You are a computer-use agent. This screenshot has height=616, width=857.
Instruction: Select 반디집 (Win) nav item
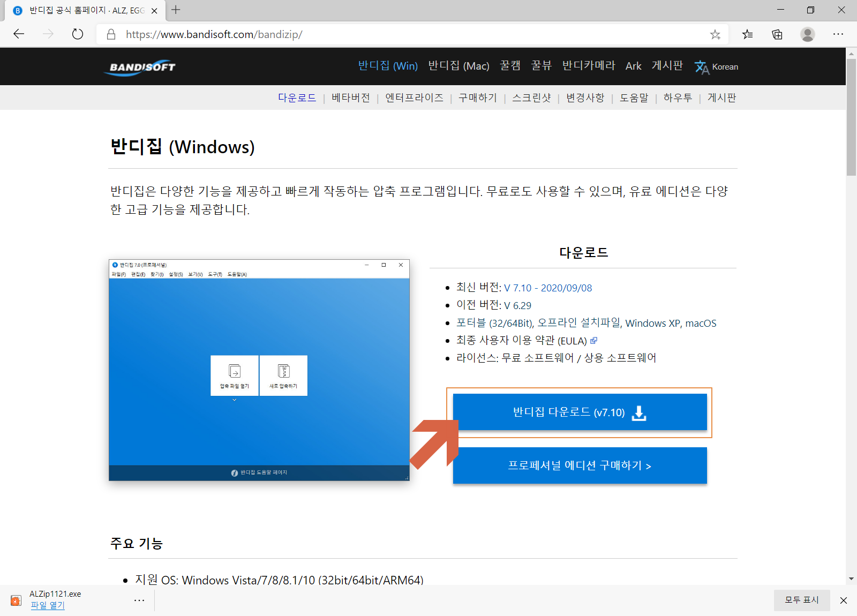pyautogui.click(x=388, y=66)
